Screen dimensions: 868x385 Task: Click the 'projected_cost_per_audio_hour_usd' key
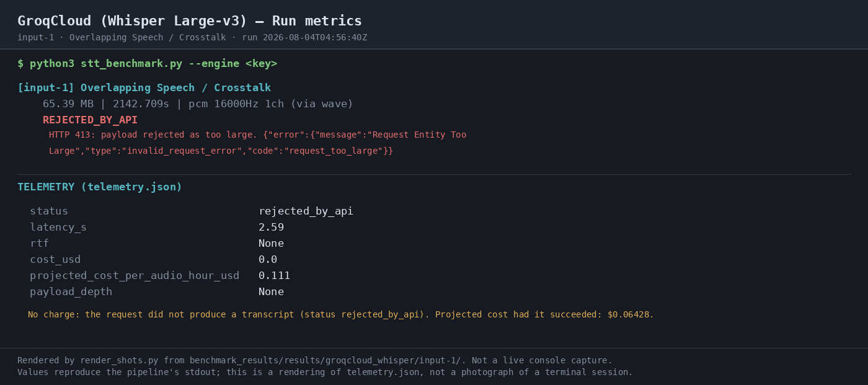point(135,276)
